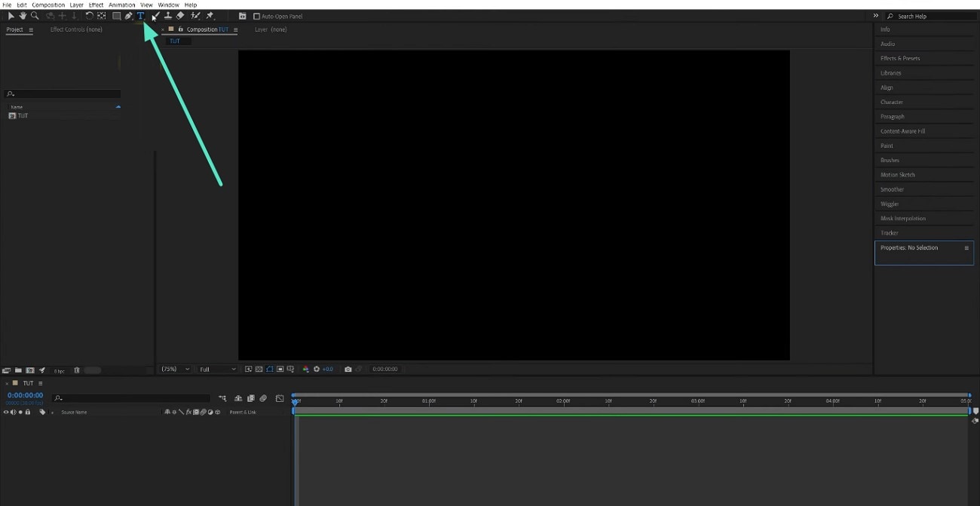Open the Full resolution dropdown
The width and height of the screenshot is (980, 506).
(x=218, y=369)
